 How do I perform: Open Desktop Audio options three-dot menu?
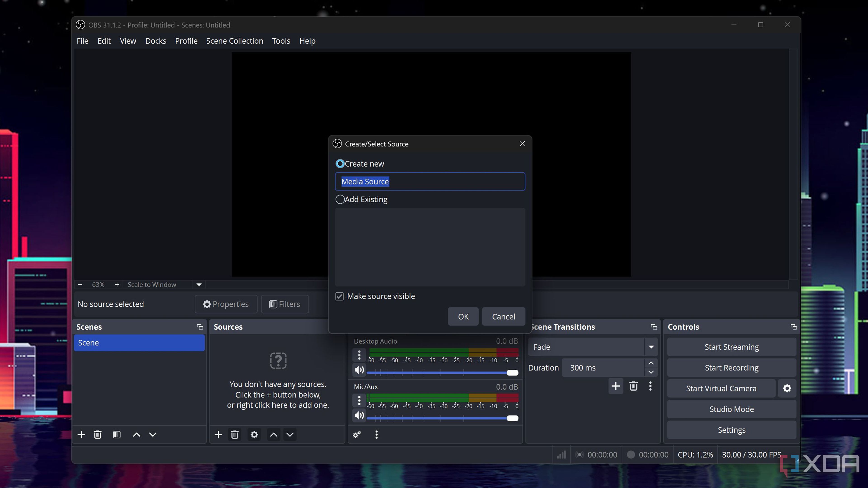(359, 355)
